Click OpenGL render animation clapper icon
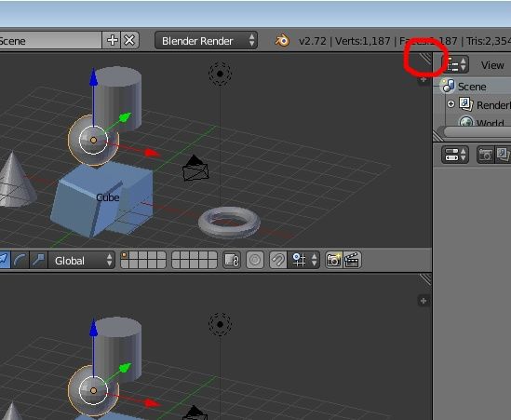Screen dimensions: 511x420 coord(352,260)
